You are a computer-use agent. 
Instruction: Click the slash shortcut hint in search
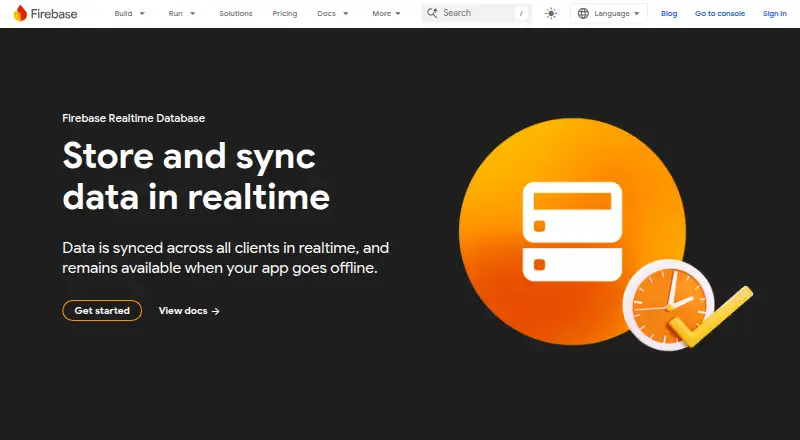[521, 14]
